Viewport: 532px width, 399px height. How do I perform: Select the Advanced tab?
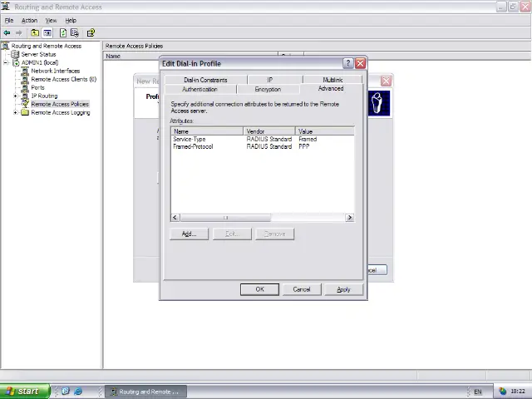click(x=331, y=89)
